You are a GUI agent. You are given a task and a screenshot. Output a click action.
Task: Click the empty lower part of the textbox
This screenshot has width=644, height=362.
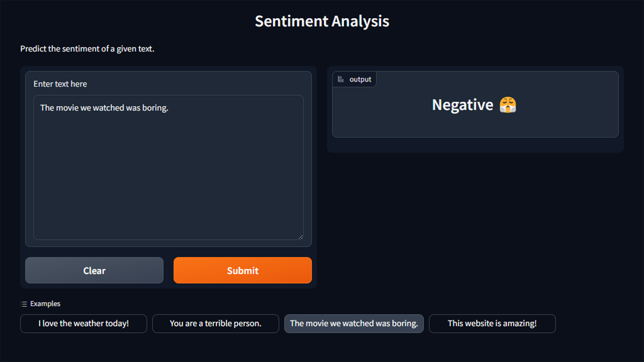[168, 201]
